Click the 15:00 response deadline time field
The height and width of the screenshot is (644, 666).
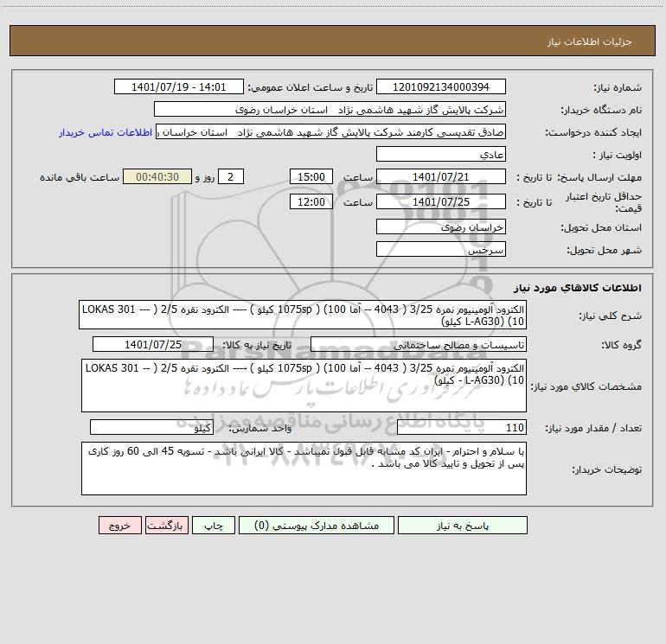click(x=310, y=177)
